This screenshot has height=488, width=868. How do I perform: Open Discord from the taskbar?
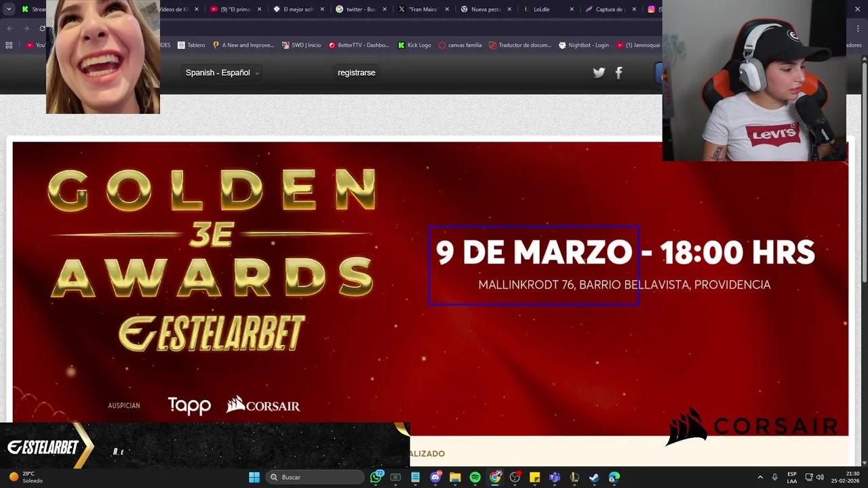click(x=435, y=477)
